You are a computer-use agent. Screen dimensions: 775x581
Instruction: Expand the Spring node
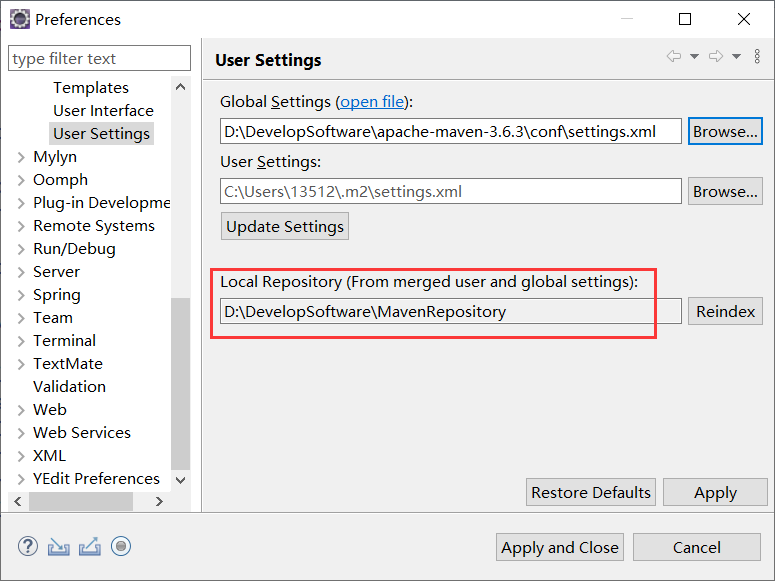[21, 295]
